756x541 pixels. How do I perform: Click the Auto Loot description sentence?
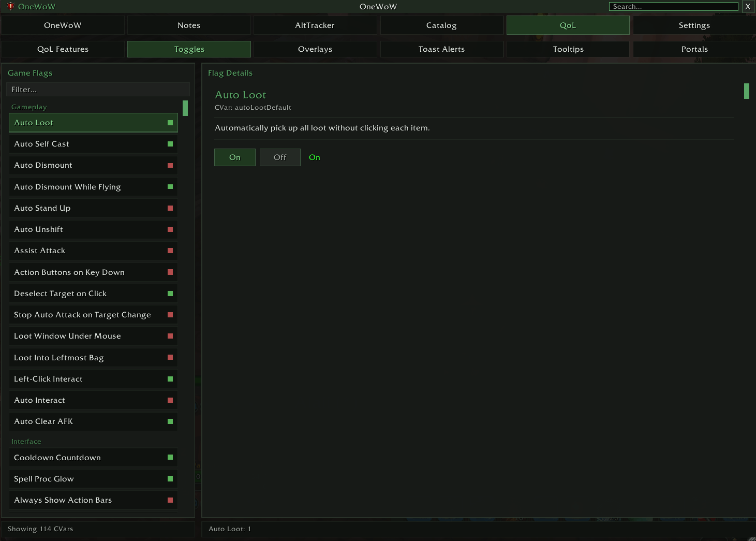(322, 128)
